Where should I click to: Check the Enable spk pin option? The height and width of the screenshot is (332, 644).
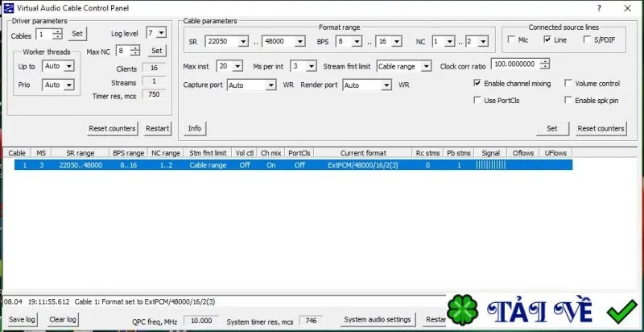568,100
